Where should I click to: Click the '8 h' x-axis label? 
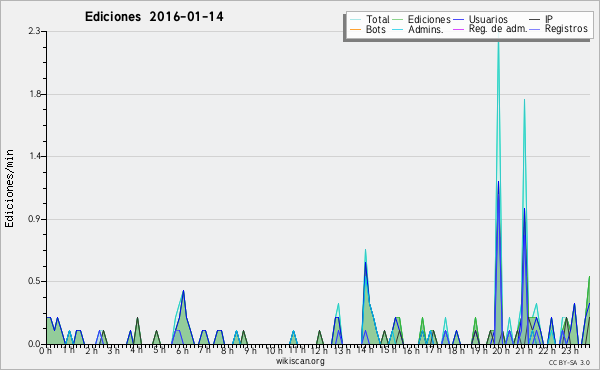(x=227, y=351)
